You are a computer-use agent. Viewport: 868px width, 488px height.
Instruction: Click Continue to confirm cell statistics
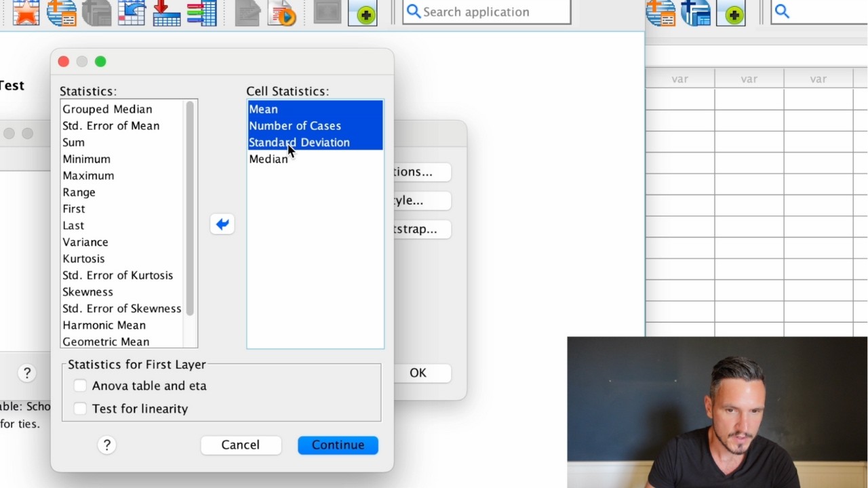coord(338,445)
